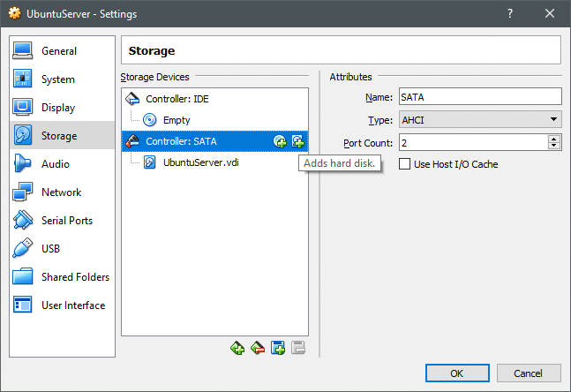The width and height of the screenshot is (571, 392).
Task: Decrease Port Count with the down arrow
Action: click(554, 146)
